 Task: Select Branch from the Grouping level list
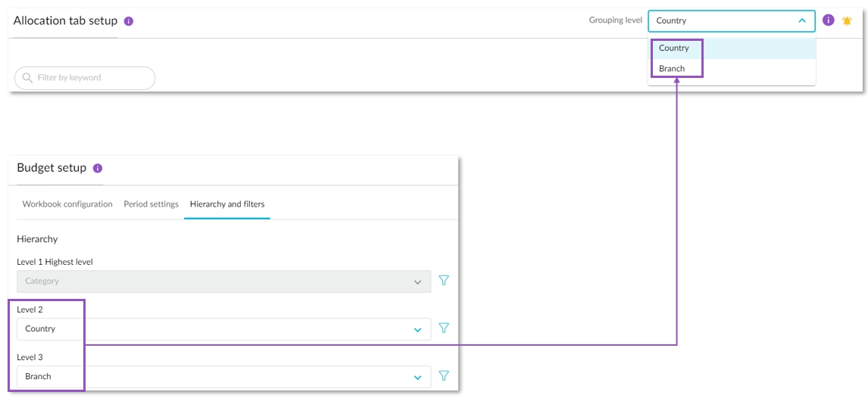[x=672, y=69]
